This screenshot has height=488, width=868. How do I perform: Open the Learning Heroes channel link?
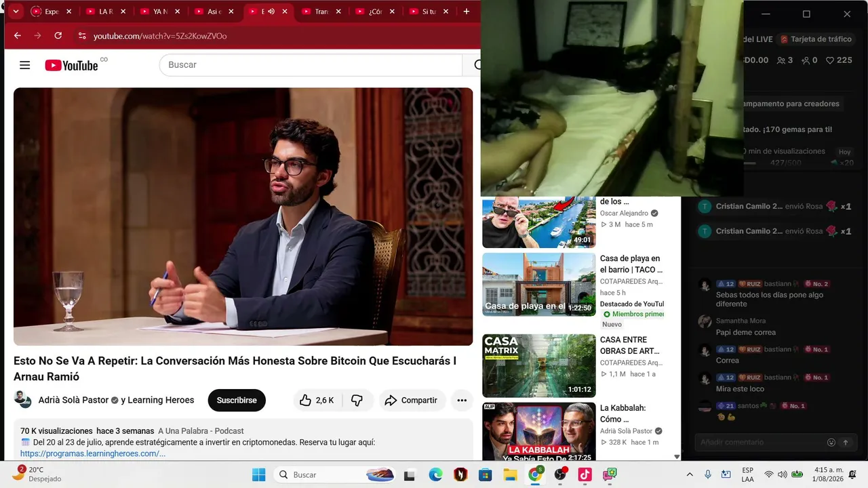point(161,401)
